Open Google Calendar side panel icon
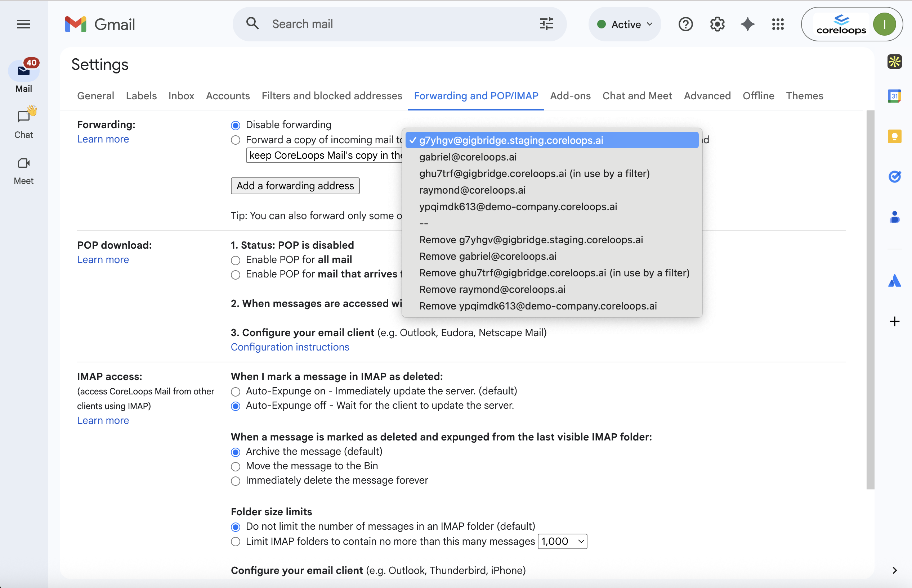Viewport: 912px width, 588px height. pyautogui.click(x=894, y=96)
